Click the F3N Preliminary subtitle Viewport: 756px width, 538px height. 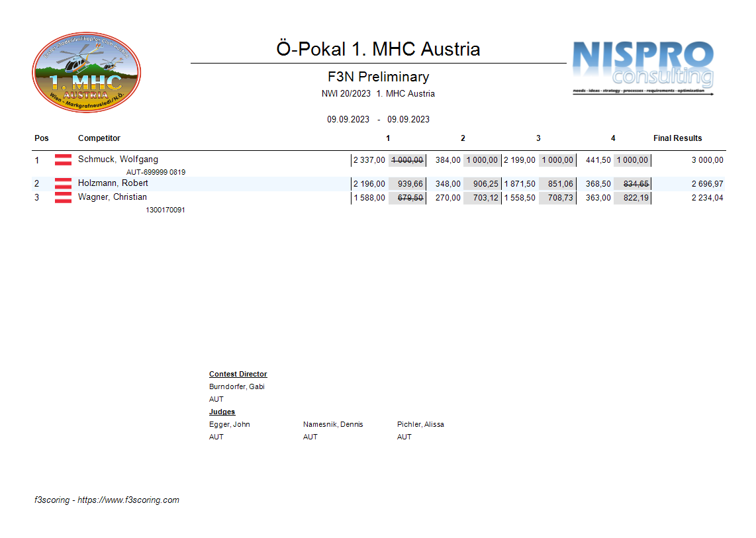[x=378, y=77]
